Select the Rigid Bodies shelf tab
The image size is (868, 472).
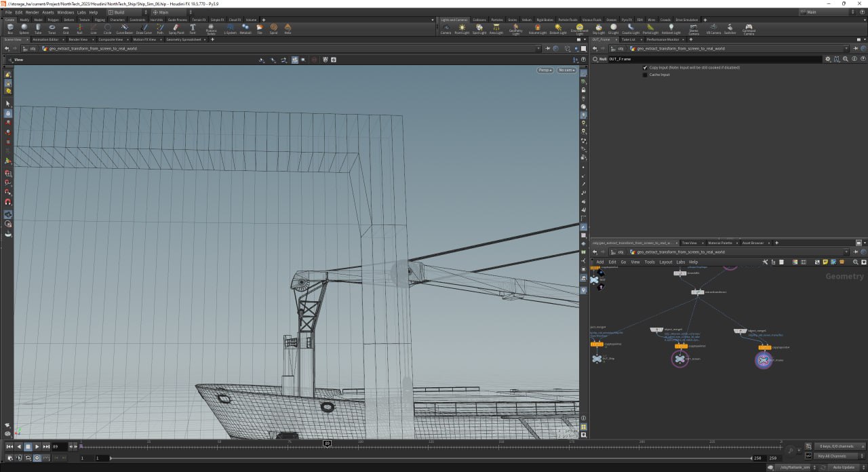point(544,20)
